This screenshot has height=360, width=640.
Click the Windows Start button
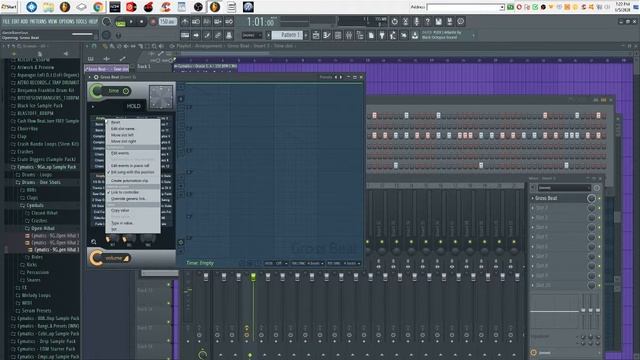[9, 7]
